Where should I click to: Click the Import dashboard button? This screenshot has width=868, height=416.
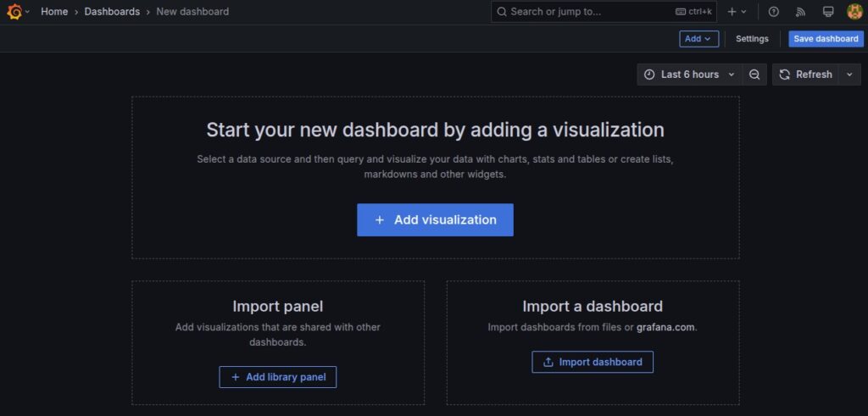click(x=593, y=362)
